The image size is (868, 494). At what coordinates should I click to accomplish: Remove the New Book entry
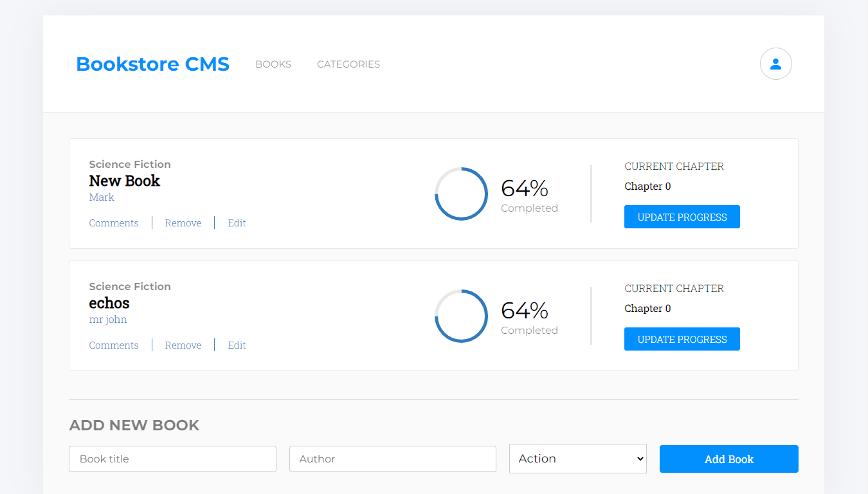coord(183,223)
